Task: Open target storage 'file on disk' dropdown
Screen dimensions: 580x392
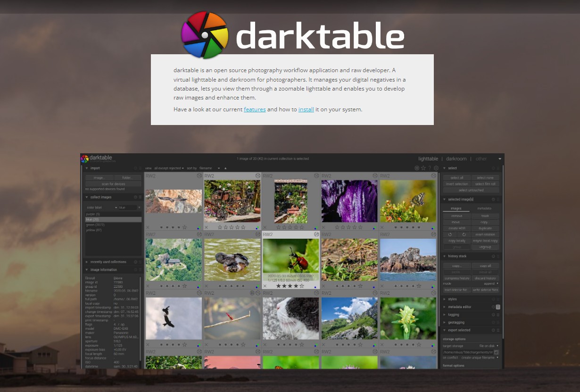Action: coord(489,346)
